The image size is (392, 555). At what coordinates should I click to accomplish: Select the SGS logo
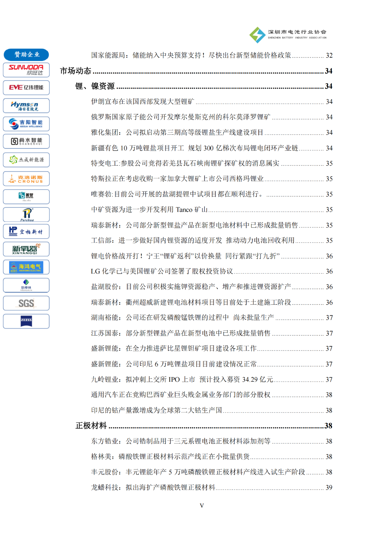point(26,303)
